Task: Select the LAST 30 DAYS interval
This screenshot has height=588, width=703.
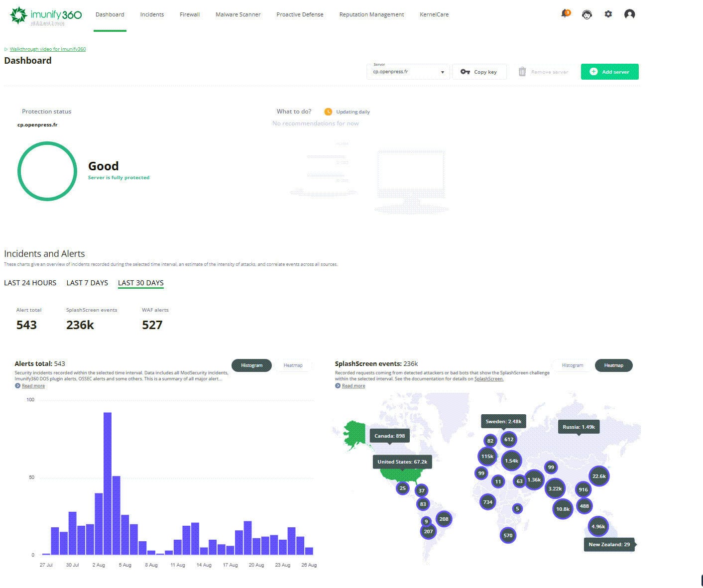Action: pyautogui.click(x=141, y=283)
